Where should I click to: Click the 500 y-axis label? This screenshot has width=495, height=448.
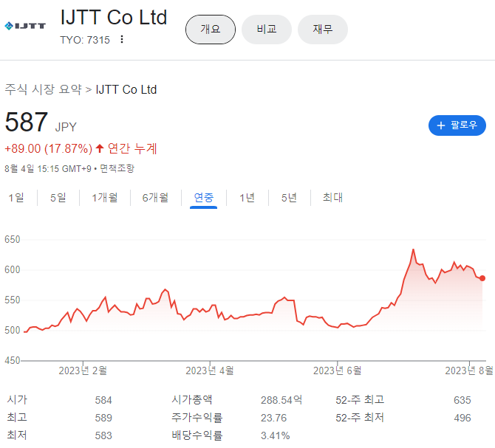pyautogui.click(x=13, y=331)
